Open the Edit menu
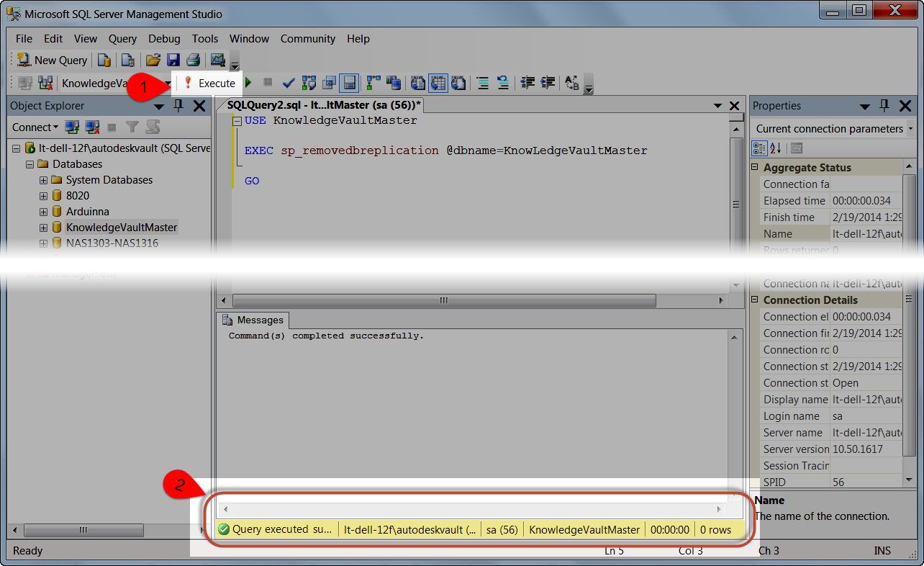This screenshot has width=924, height=566. pyautogui.click(x=53, y=39)
